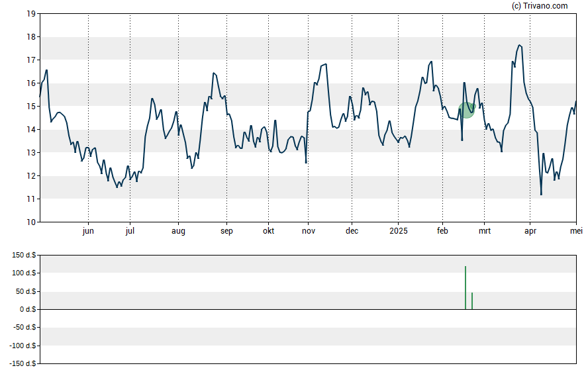Click the 'mei' month label
588x374 pixels.
click(576, 231)
